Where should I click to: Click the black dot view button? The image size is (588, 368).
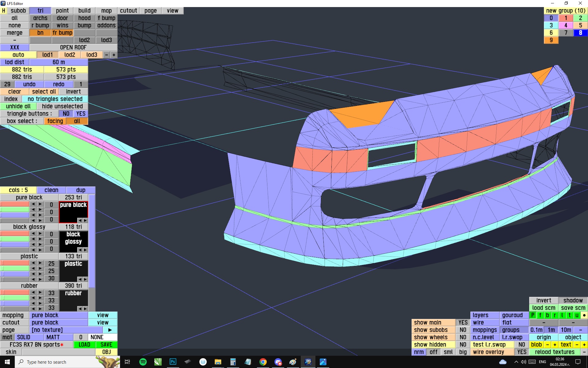coord(584,315)
